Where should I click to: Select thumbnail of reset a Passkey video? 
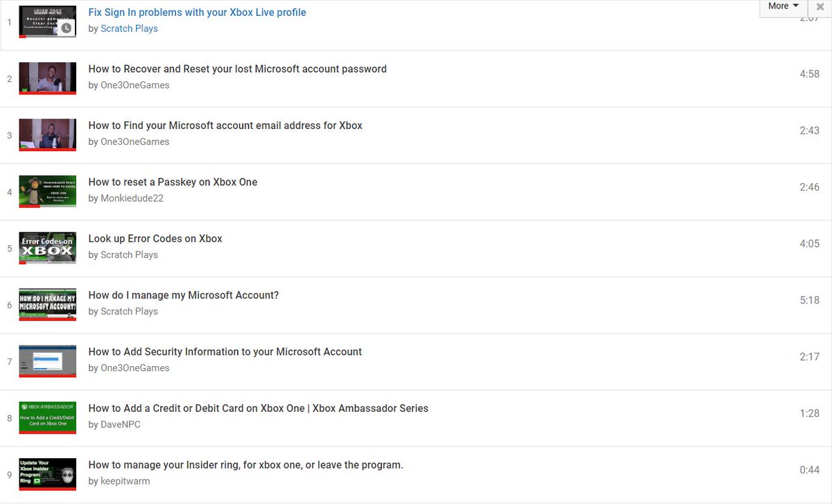point(47,191)
